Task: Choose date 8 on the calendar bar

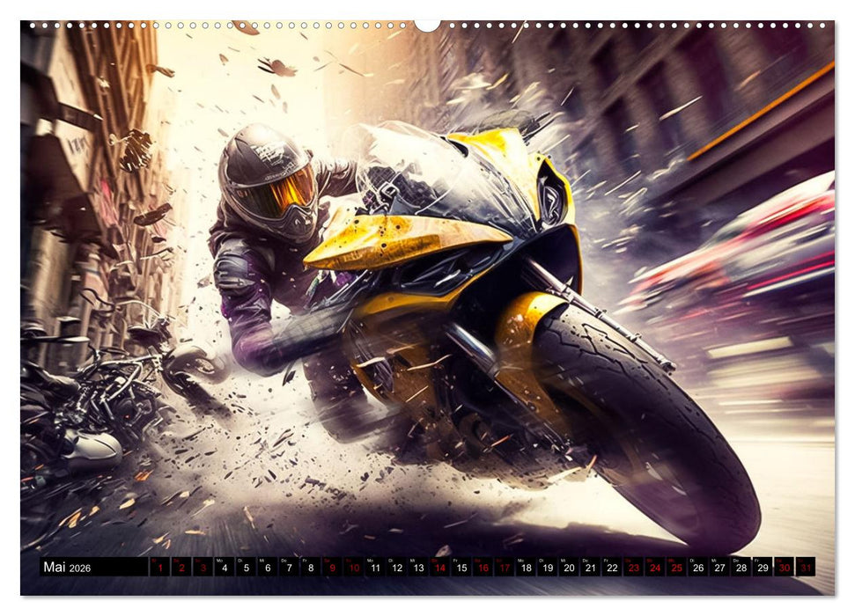Action: pos(310,568)
